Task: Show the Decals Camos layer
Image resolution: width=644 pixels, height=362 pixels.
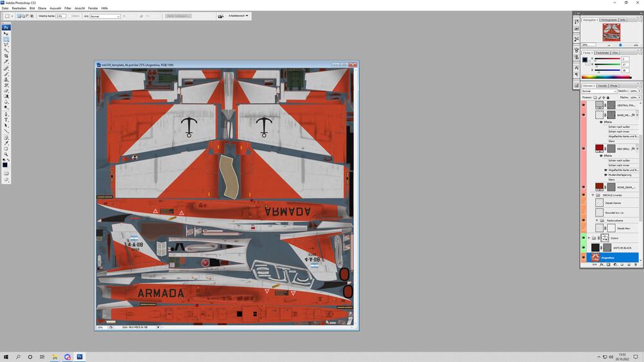Action: click(583, 202)
